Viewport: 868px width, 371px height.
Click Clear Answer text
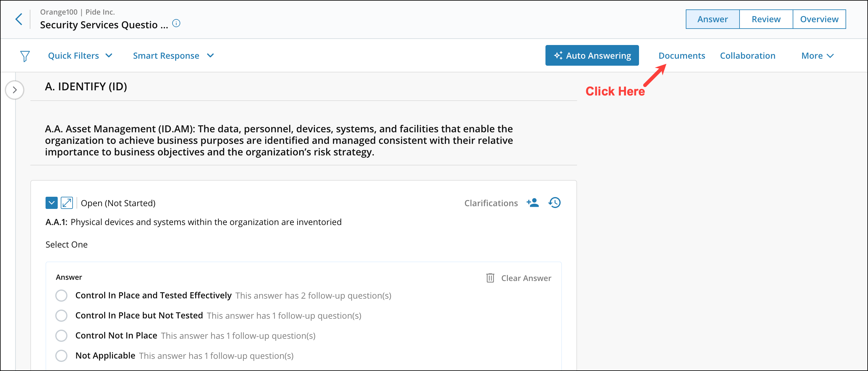pyautogui.click(x=526, y=278)
